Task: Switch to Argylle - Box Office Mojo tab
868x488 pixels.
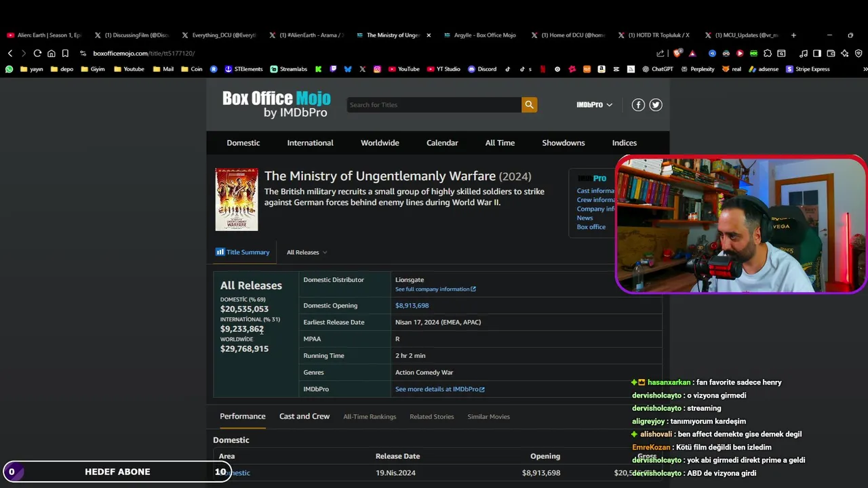Action: [x=479, y=35]
